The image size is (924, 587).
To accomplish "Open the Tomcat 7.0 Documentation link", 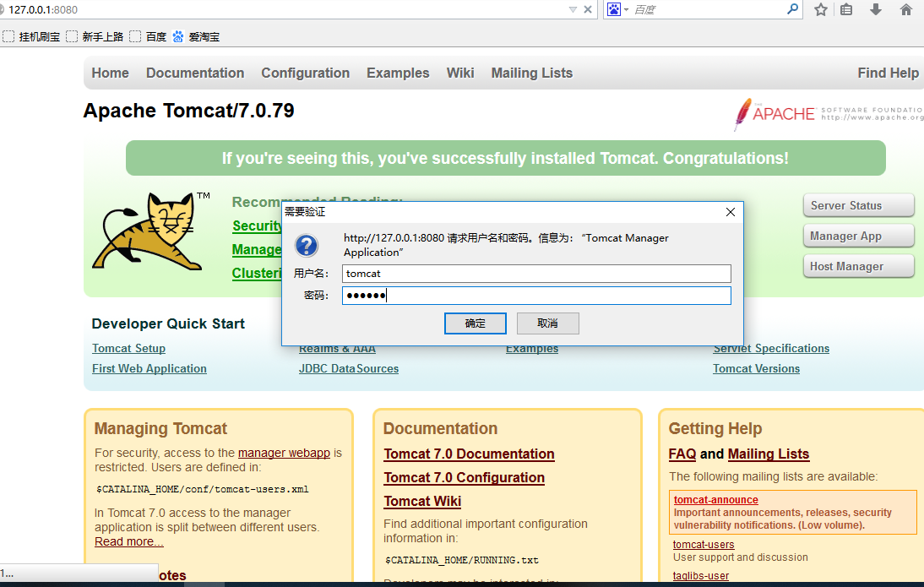I will pos(469,454).
